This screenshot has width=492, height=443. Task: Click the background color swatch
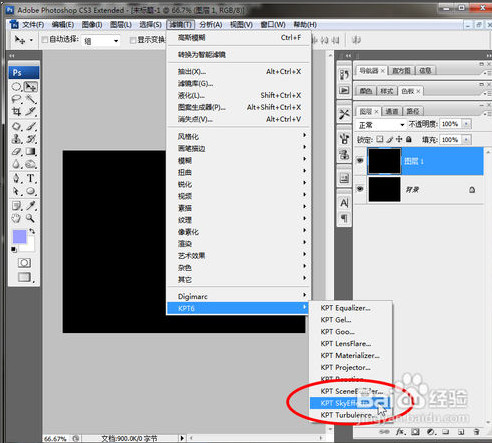(29, 246)
